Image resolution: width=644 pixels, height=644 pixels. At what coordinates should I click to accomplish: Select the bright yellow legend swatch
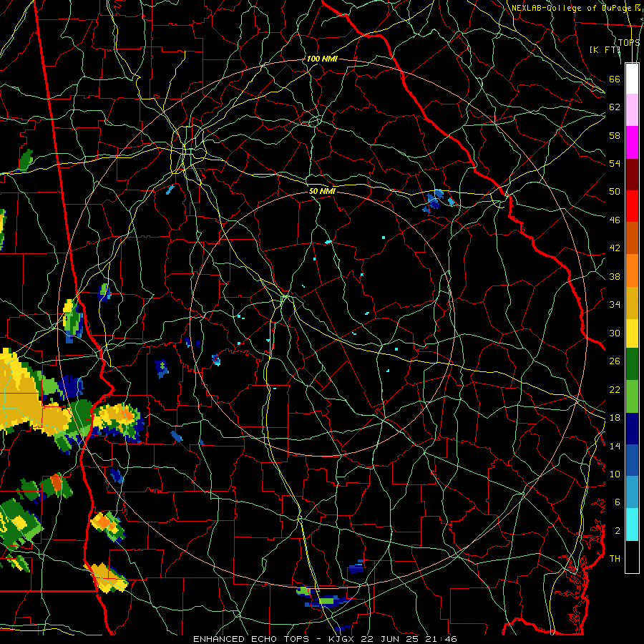pos(632,333)
